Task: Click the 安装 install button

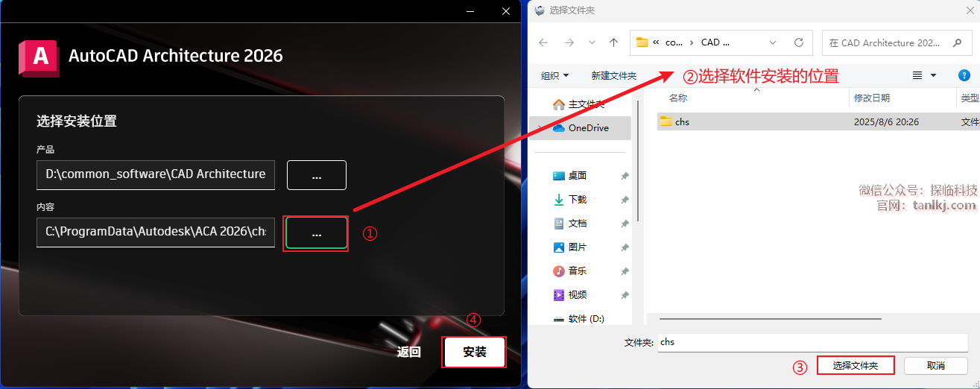Action: pos(475,352)
